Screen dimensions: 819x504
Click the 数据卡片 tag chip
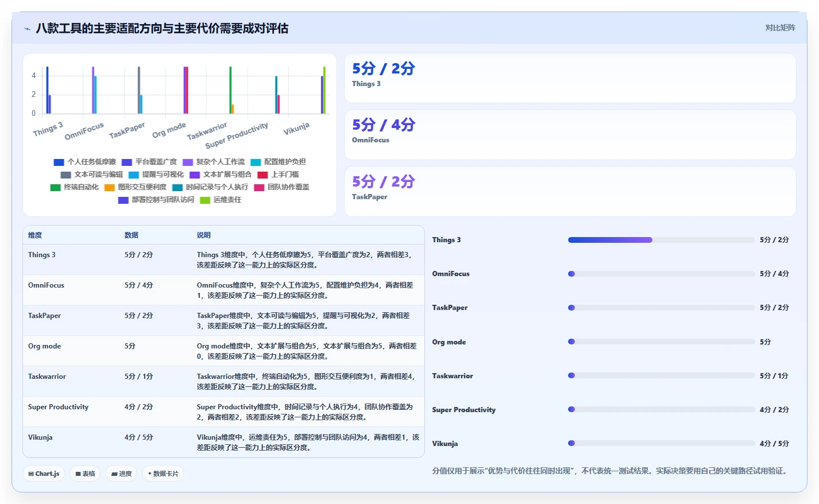[163, 474]
